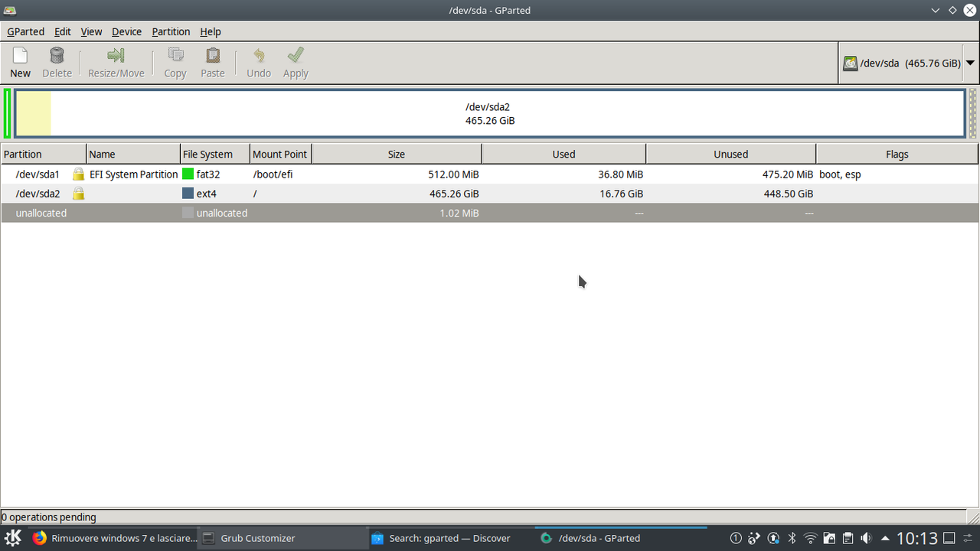The height and width of the screenshot is (551, 980).
Task: Click the 36.80 MiB used cell
Action: point(621,174)
